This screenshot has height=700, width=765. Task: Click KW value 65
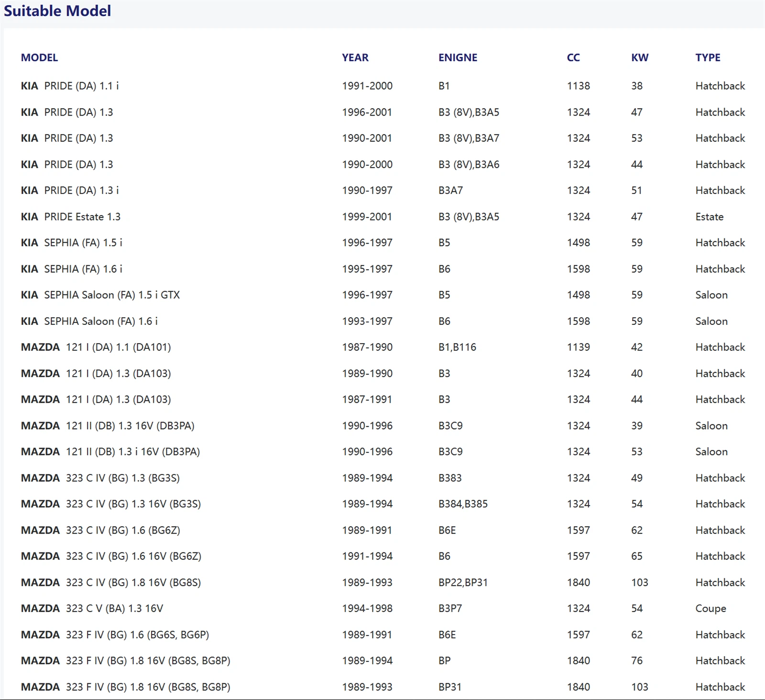point(637,556)
